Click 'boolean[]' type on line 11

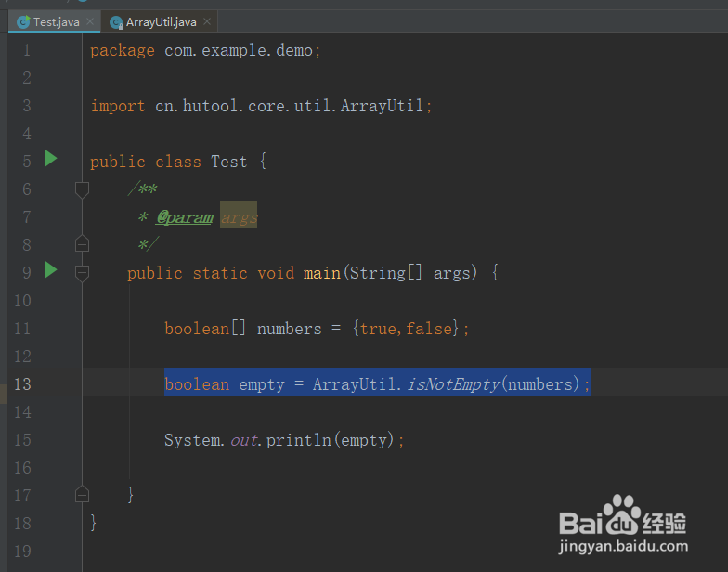pos(205,329)
